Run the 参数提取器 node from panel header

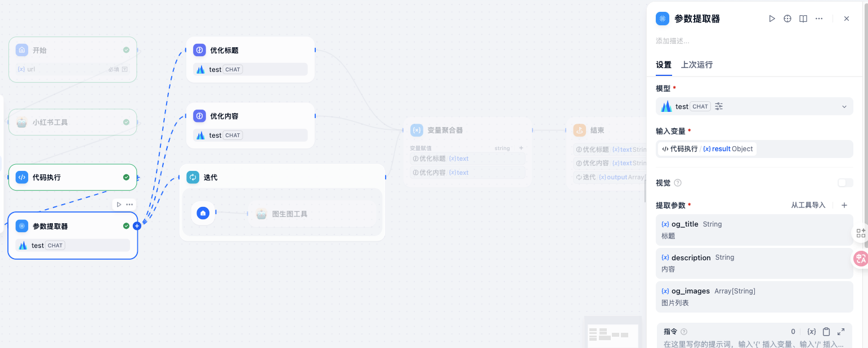(x=772, y=19)
